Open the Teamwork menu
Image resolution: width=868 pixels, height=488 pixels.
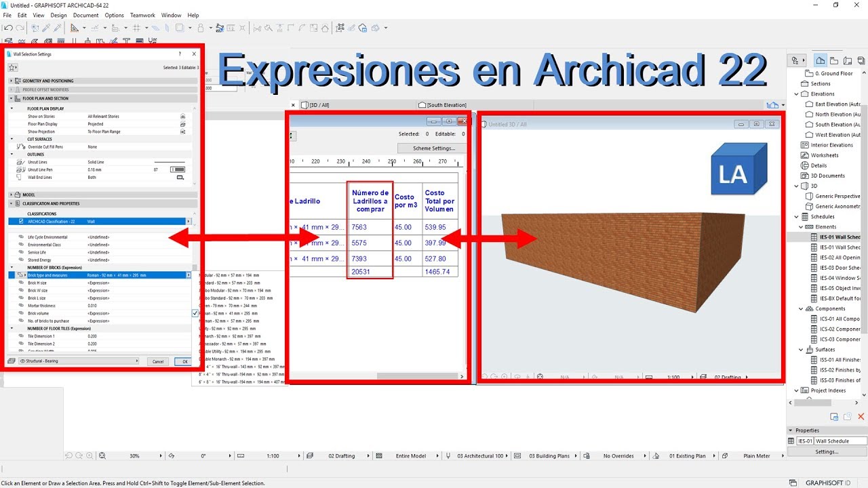tap(142, 15)
